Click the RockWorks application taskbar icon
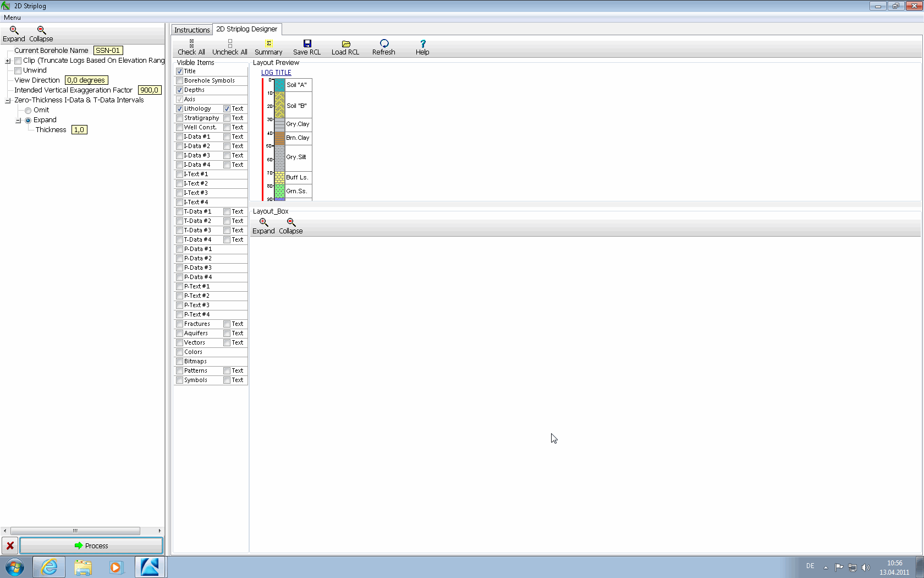 tap(150, 567)
